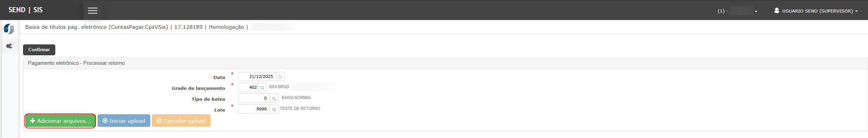The width and height of the screenshot is (868, 138).
Task: Open the hamburger navigation menu
Action: click(93, 11)
